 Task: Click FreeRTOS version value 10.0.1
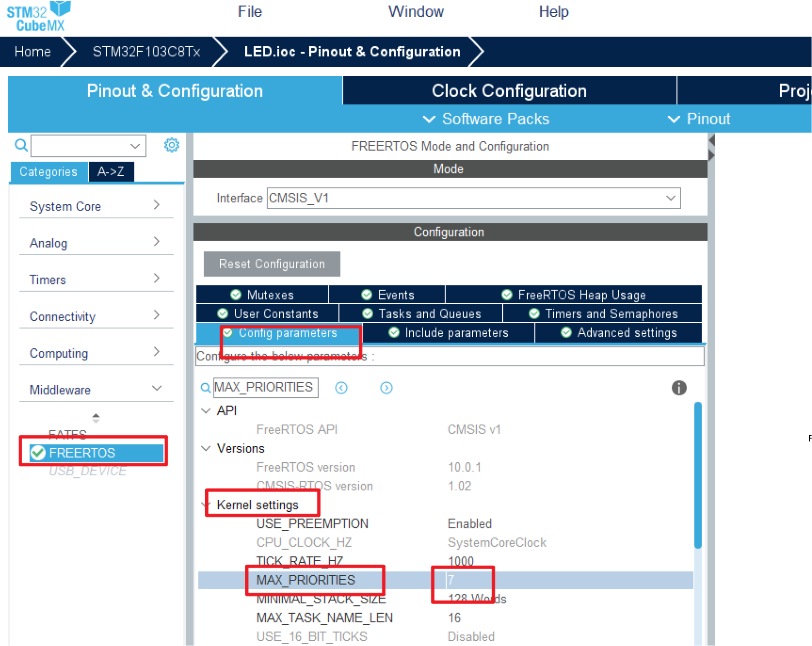click(464, 467)
